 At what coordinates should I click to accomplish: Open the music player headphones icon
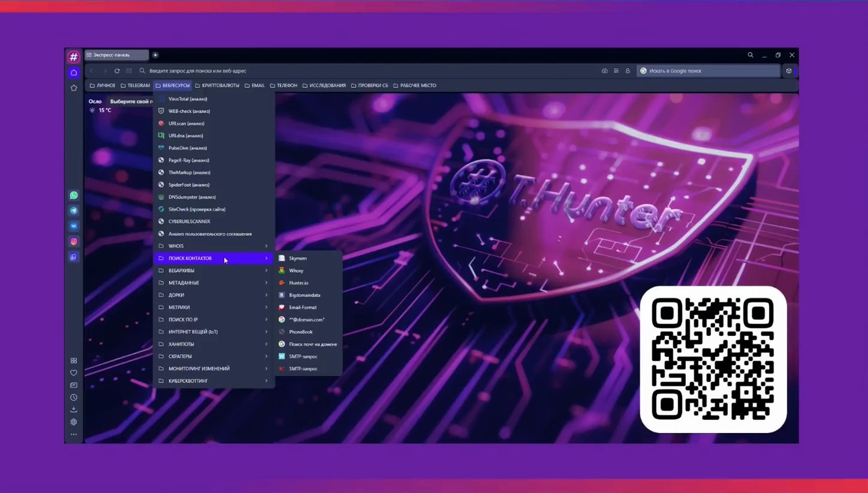74,257
